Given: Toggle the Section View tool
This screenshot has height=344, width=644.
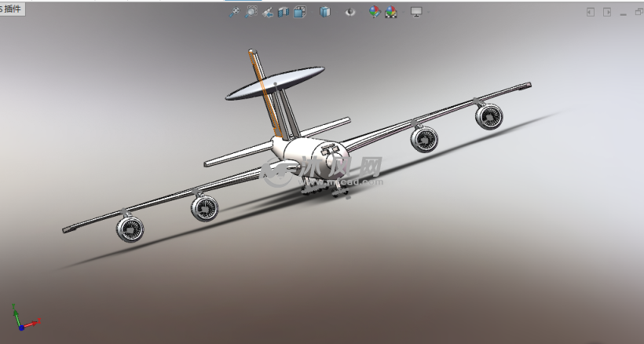Looking at the screenshot, I should pos(284,12).
